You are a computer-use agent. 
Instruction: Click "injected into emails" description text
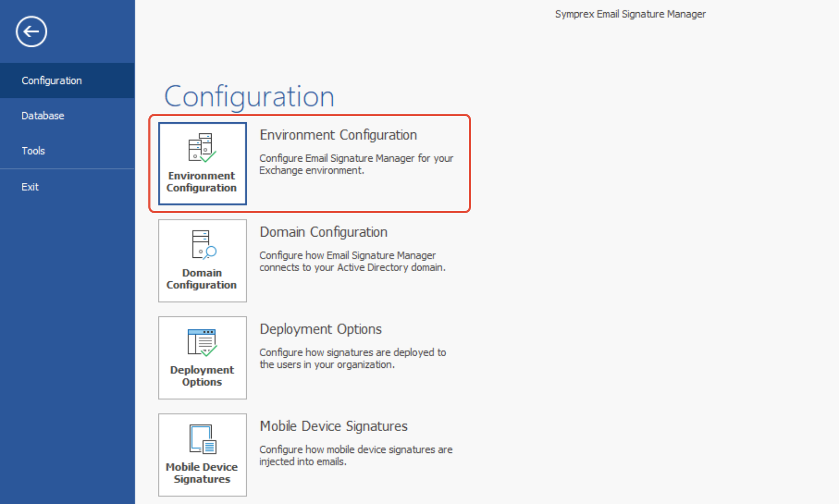coord(303,461)
